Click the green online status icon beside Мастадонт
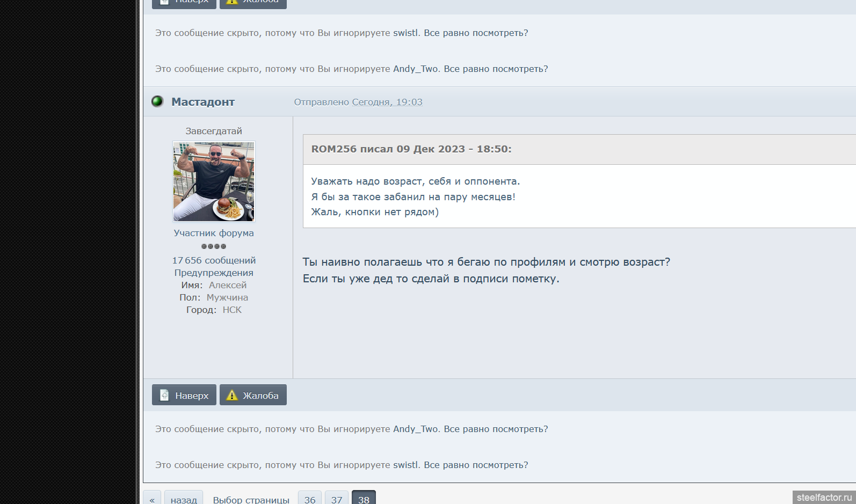Image resolution: width=856 pixels, height=504 pixels. coord(157,101)
